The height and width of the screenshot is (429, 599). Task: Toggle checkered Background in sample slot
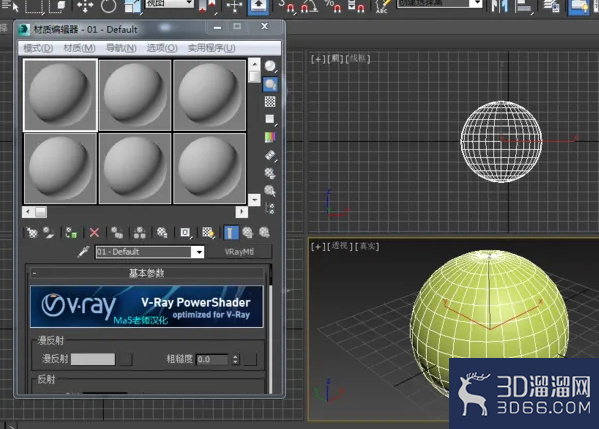coord(270,102)
